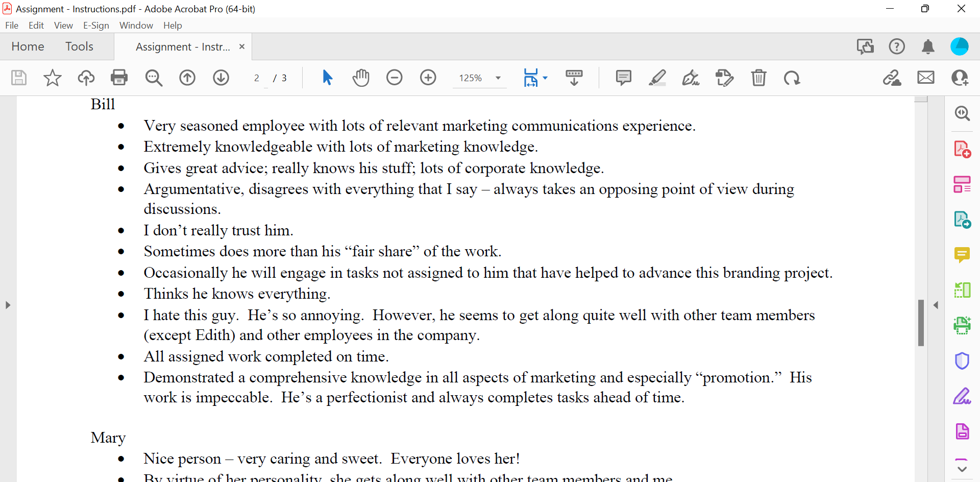This screenshot has height=482, width=980.
Task: Go to the next page
Action: click(221, 78)
